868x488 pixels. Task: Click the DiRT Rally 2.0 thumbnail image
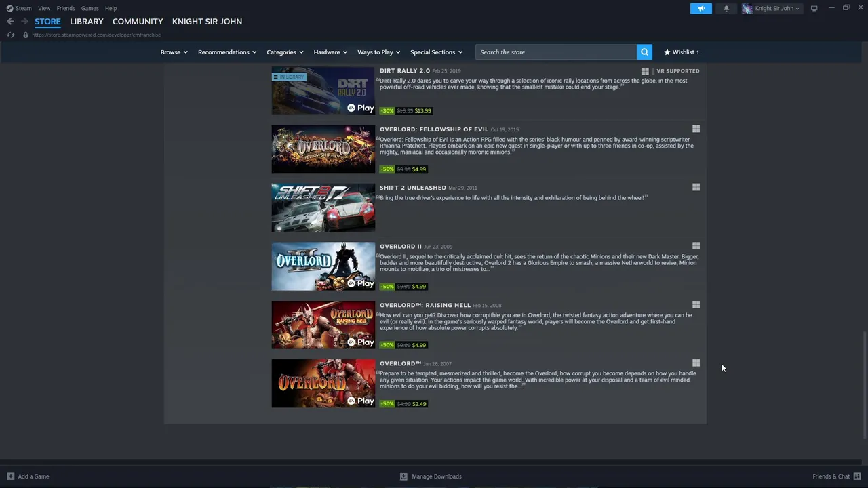[323, 90]
